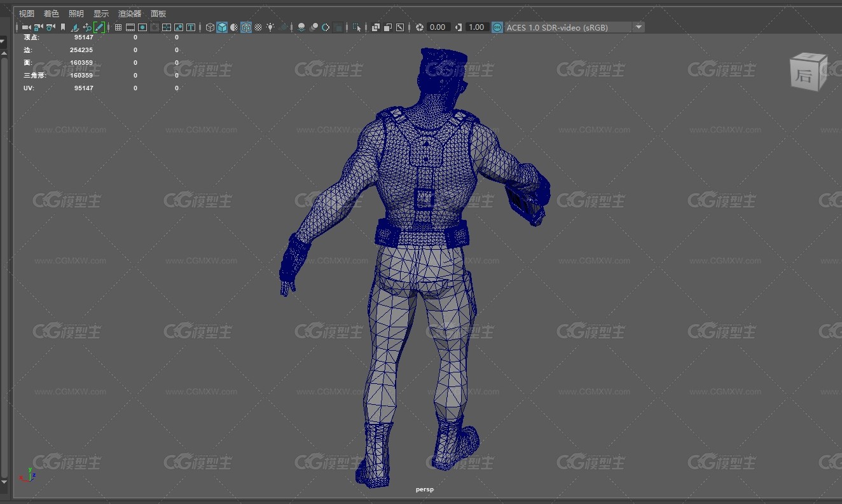Toggle the Textured checker display
The image size is (842, 504).
coord(258,27)
